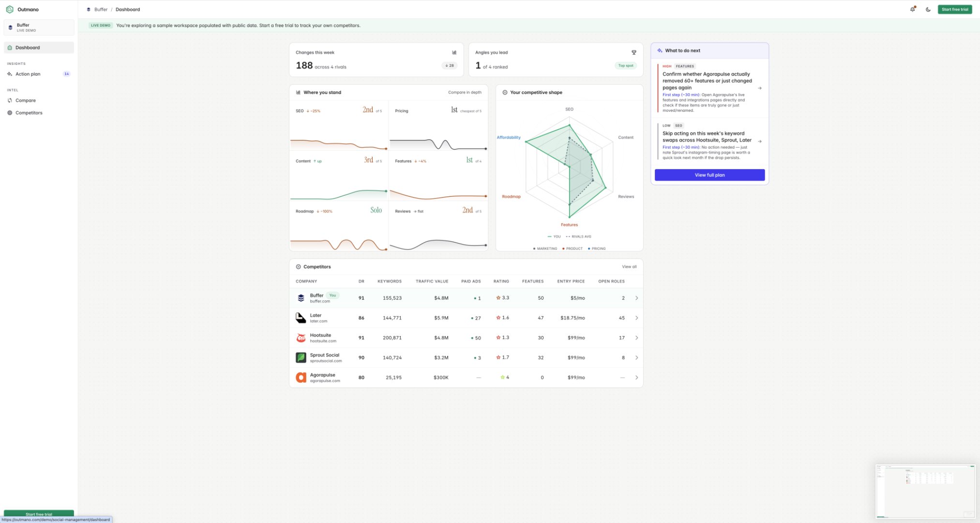Click the What to do next sparkle icon
The image size is (980, 523).
660,50
